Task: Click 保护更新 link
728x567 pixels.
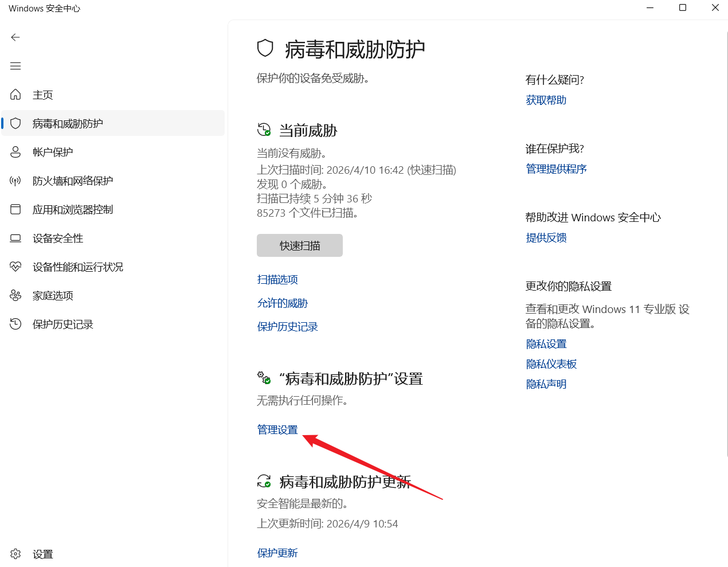Action: pos(277,553)
